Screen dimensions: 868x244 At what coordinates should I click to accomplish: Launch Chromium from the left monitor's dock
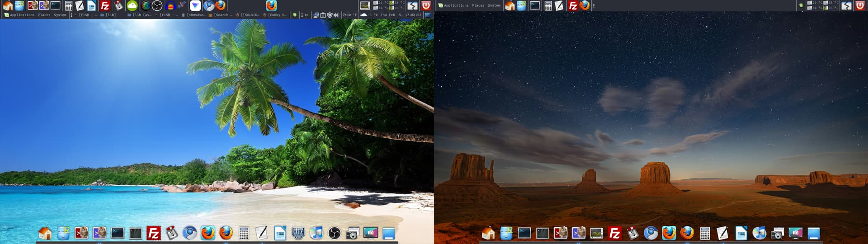coord(189,233)
